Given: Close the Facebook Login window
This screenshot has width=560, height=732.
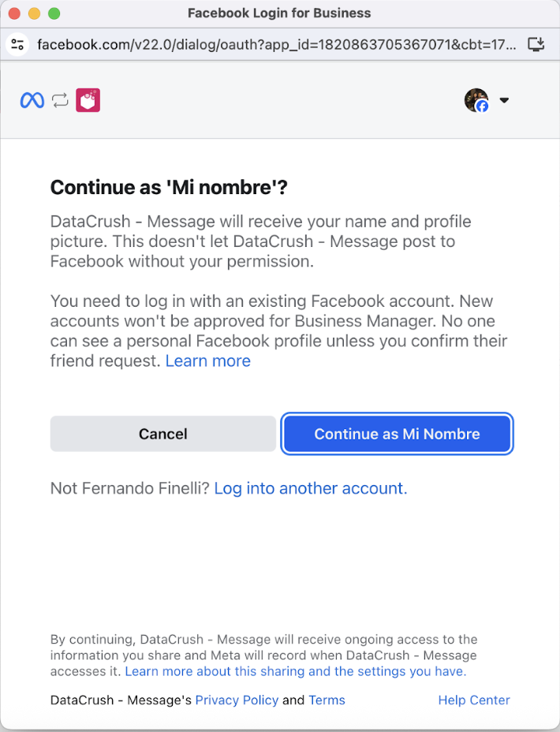Looking at the screenshot, I should 14,13.
